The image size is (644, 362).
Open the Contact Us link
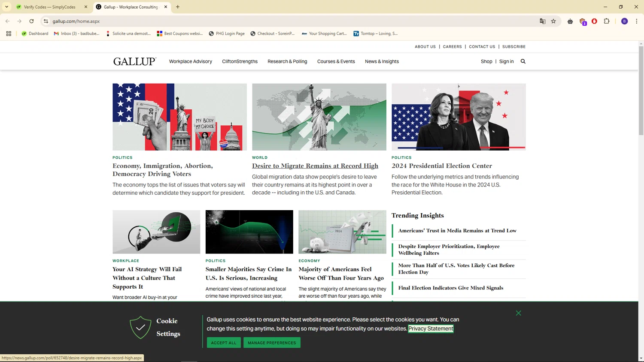pos(482,47)
